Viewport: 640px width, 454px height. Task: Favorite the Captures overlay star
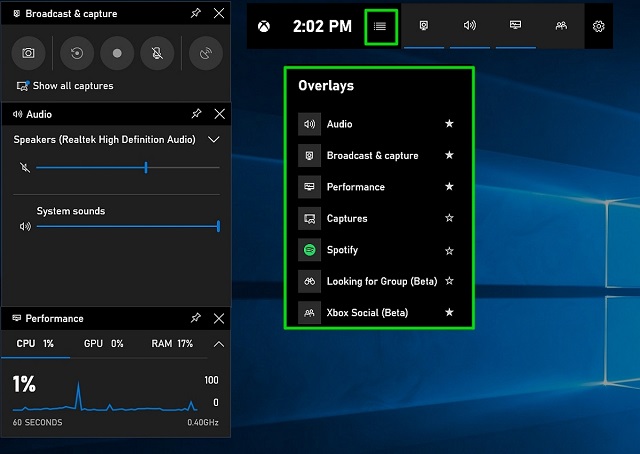click(x=449, y=218)
